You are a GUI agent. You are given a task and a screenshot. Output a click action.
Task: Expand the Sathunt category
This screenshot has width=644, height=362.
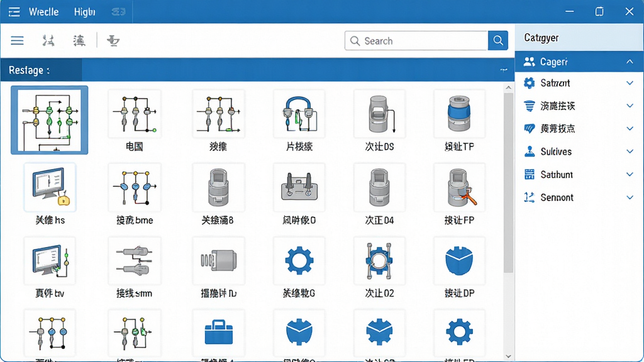[629, 175]
